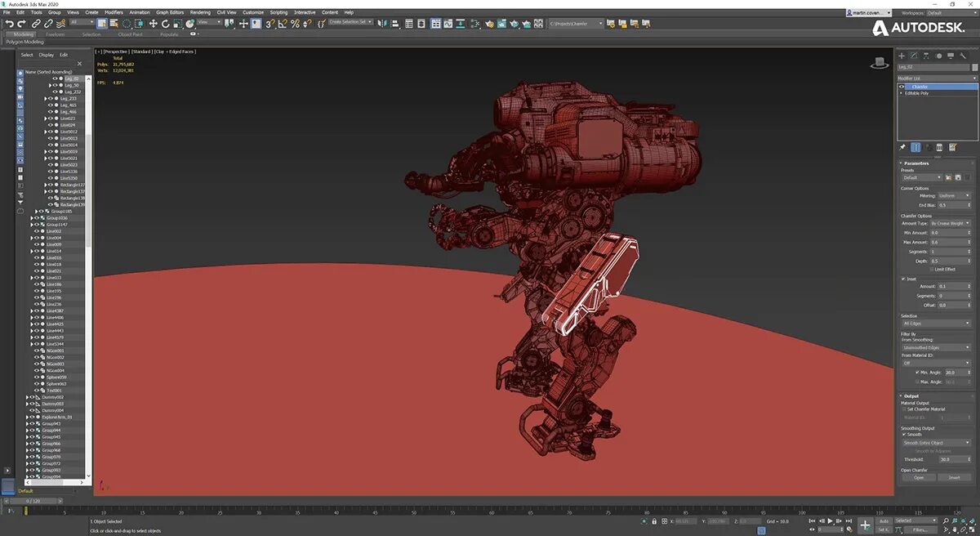Open the Mitering dropdown set to Uniform
980x536 pixels.
click(x=954, y=196)
